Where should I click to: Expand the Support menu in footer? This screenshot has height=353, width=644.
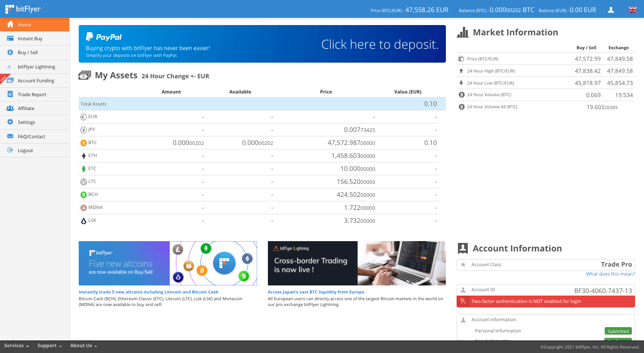tap(49, 345)
